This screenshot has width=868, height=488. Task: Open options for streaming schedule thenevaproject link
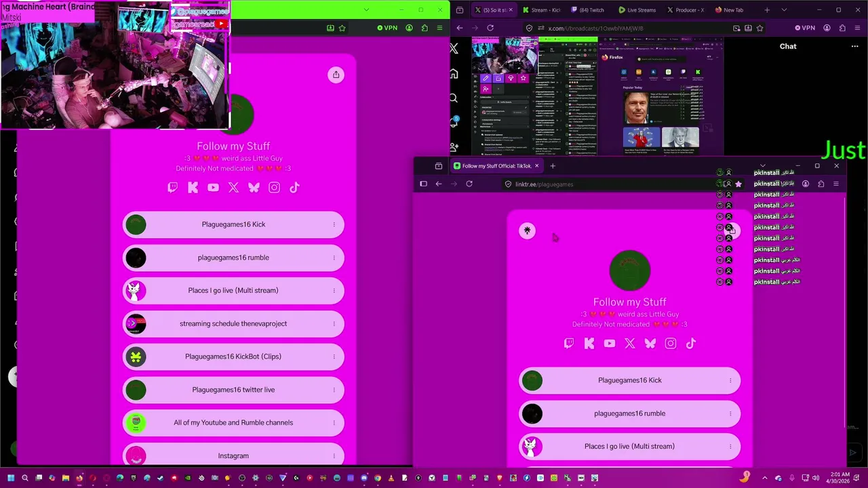pyautogui.click(x=334, y=324)
